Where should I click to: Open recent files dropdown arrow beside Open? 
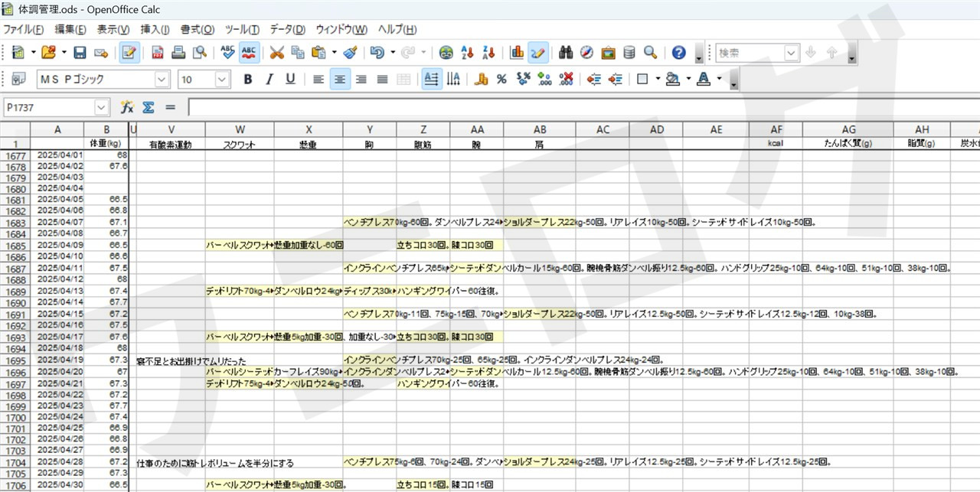click(64, 53)
